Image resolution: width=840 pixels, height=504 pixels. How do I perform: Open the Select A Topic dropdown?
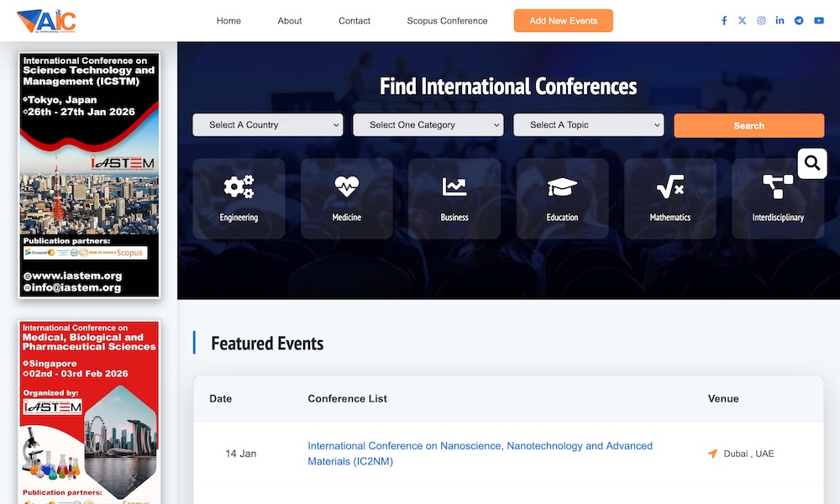coord(588,124)
